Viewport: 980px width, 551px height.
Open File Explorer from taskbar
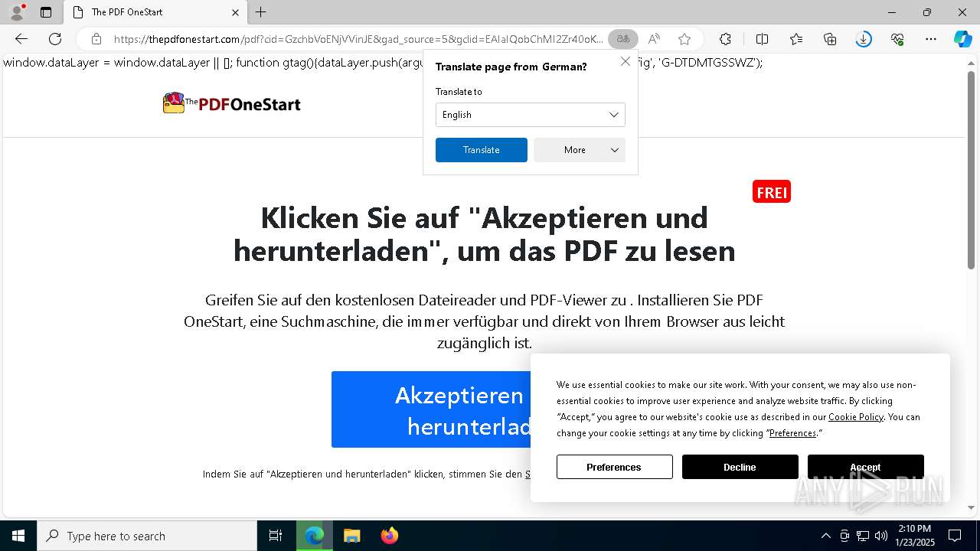pos(351,536)
